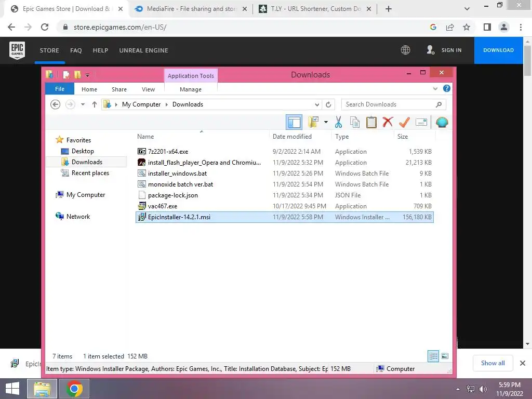This screenshot has height=399, width=532.
Task: Click the orange checkmark Properties icon
Action: point(404,122)
